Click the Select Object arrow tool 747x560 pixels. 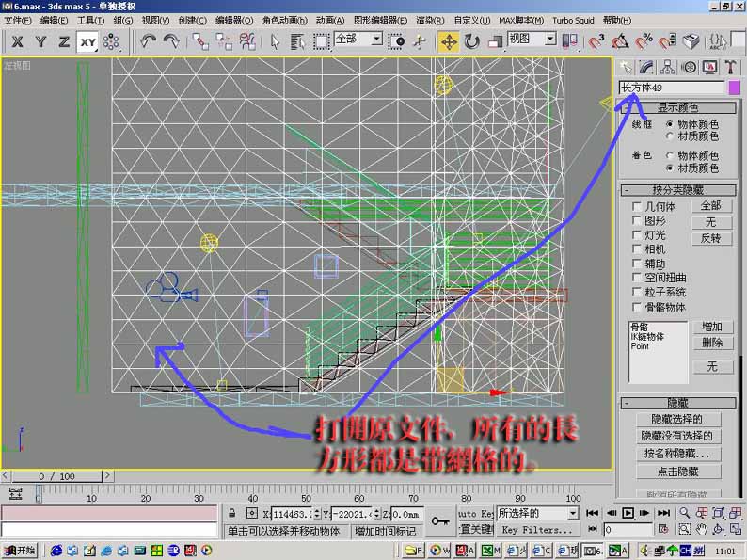275,41
